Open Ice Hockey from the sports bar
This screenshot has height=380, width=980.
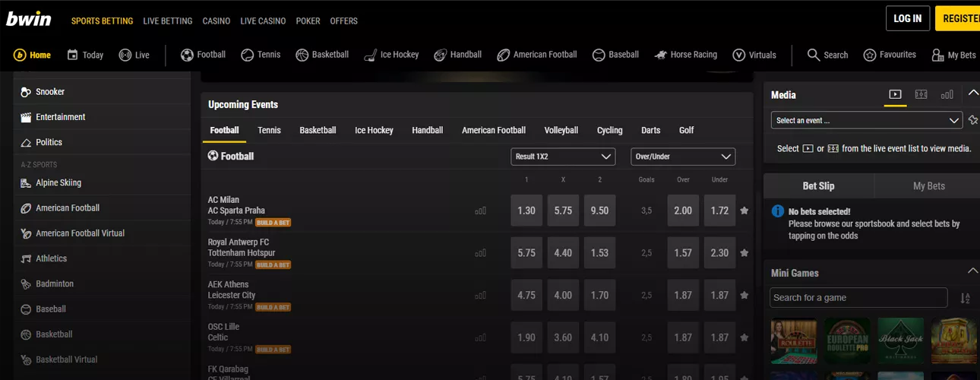(391, 55)
